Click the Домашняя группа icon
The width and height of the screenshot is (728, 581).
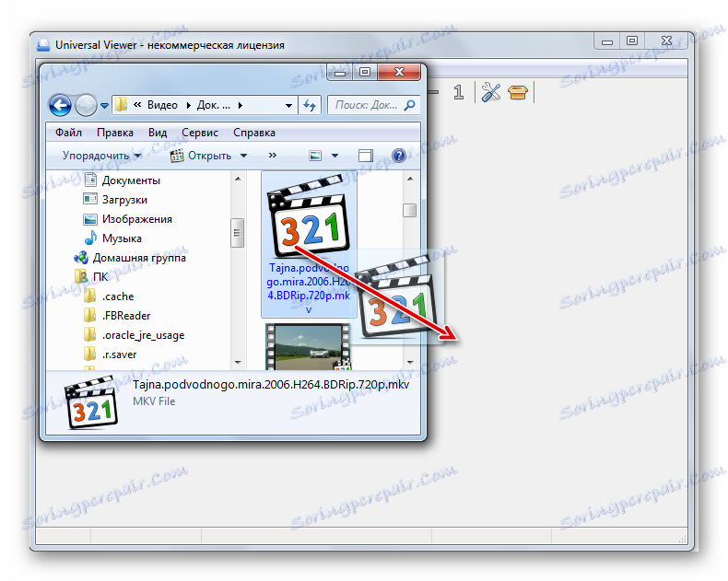coord(81,258)
